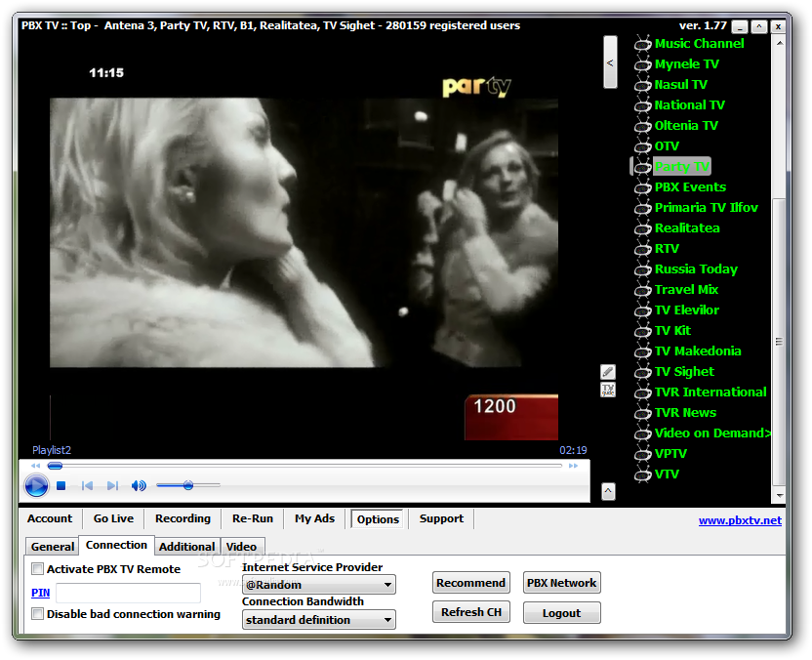Select the TV Elevilor channel
Image resolution: width=812 pixels, height=660 pixels.
coord(687,310)
